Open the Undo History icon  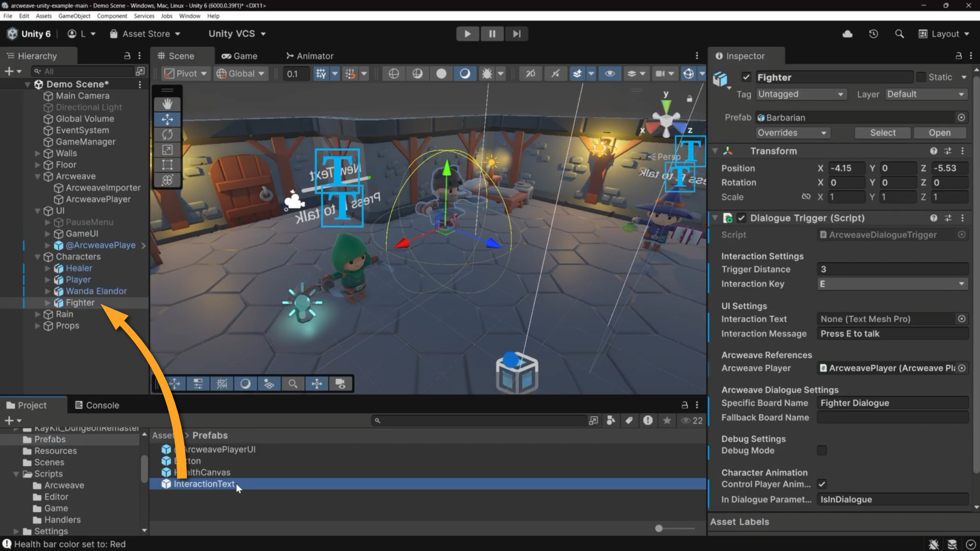(x=873, y=34)
